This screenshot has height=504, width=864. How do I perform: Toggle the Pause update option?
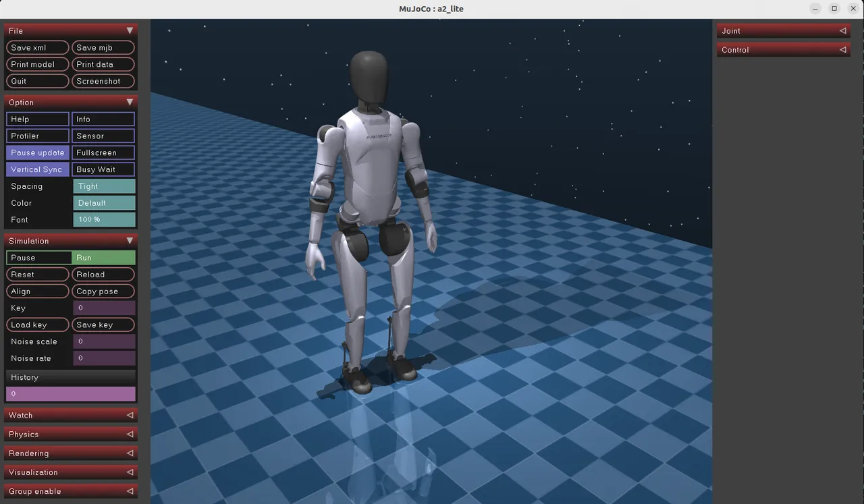(38, 152)
